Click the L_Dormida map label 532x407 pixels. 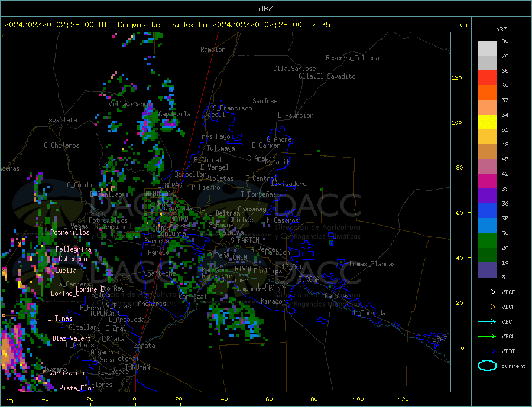(x=370, y=313)
